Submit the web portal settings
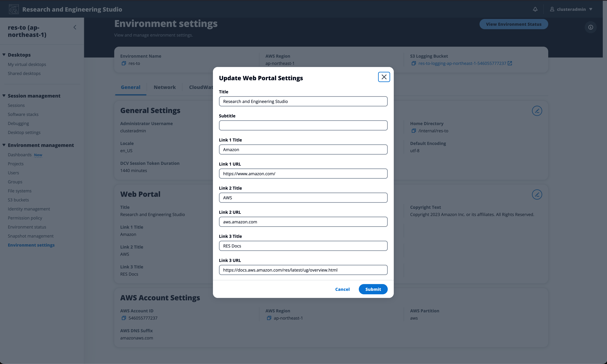607x364 pixels. coord(373,289)
